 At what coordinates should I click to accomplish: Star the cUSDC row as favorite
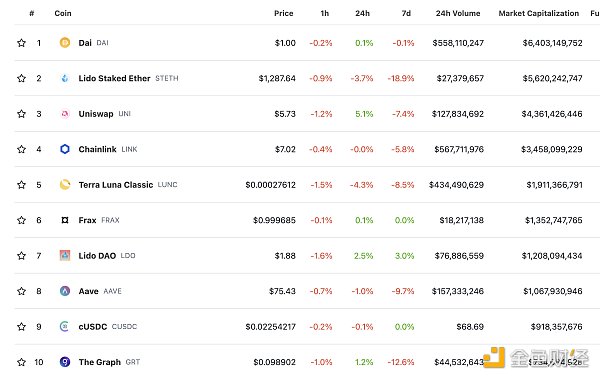point(21,327)
